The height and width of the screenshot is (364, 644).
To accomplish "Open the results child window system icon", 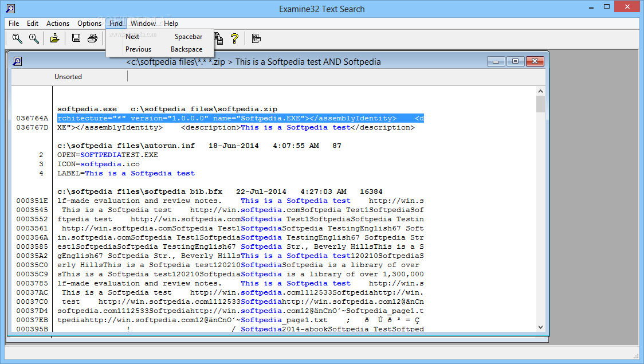I will pyautogui.click(x=17, y=62).
